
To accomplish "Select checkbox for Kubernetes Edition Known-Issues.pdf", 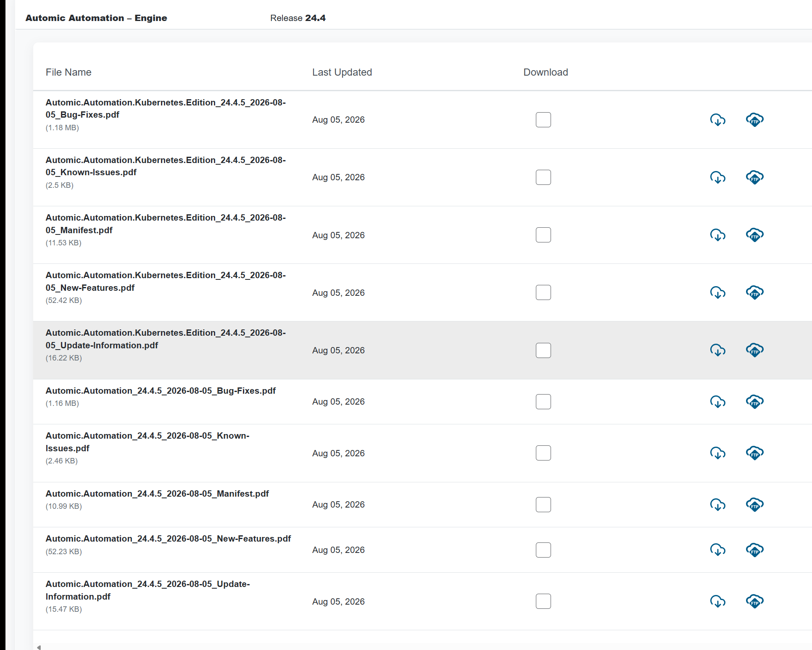I will [543, 177].
